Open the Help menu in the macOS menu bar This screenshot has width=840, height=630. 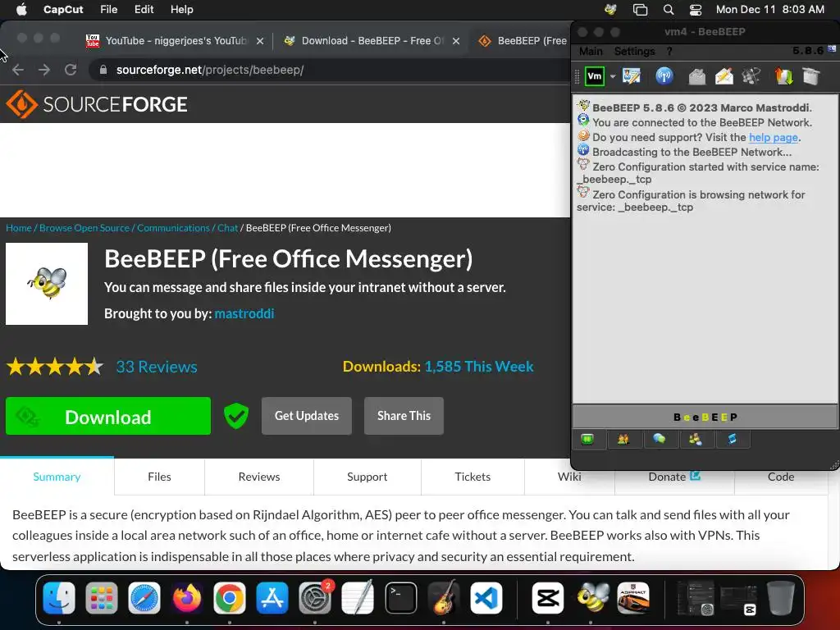[181, 10]
